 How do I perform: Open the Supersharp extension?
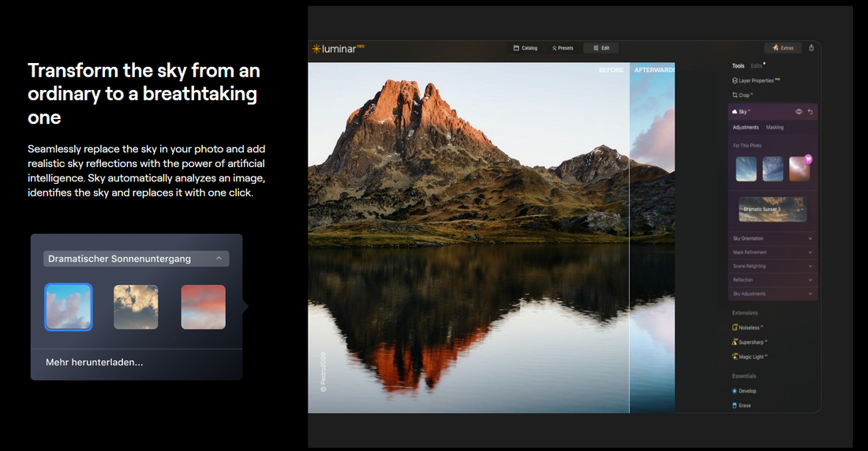pos(752,342)
